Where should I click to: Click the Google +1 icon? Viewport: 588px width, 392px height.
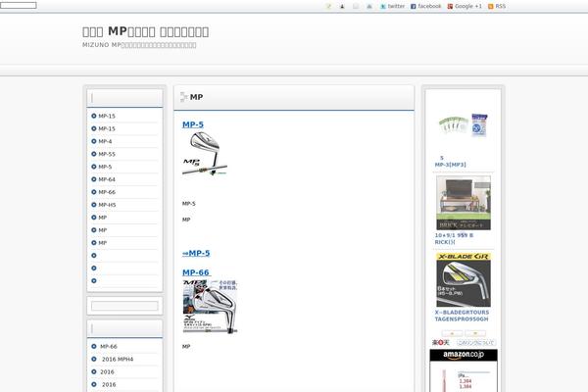(x=450, y=7)
